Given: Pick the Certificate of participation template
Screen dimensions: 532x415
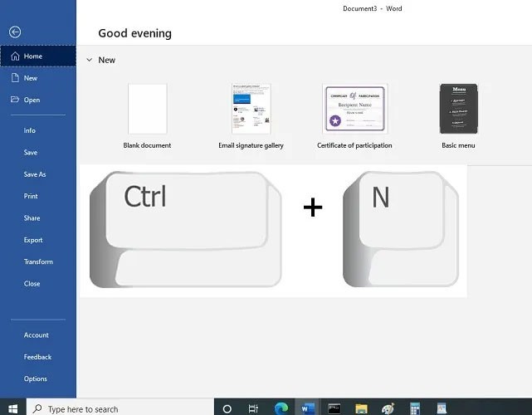Looking at the screenshot, I should 354,109.
